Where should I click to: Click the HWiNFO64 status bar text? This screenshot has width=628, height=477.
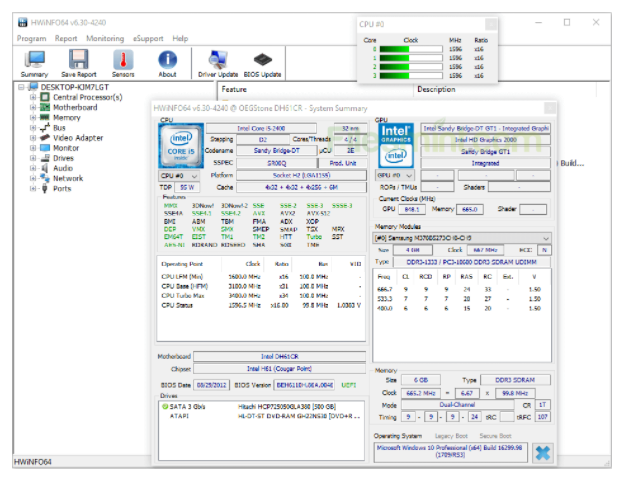(33, 462)
